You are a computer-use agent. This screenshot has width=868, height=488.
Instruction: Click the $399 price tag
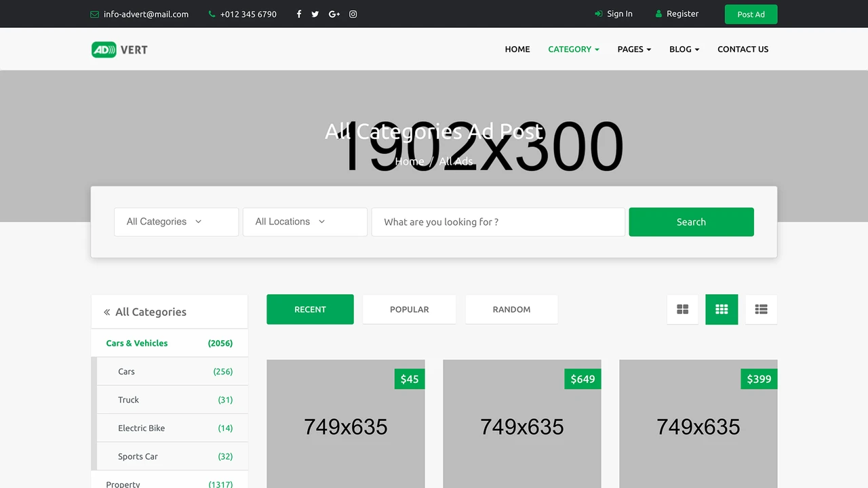(759, 379)
